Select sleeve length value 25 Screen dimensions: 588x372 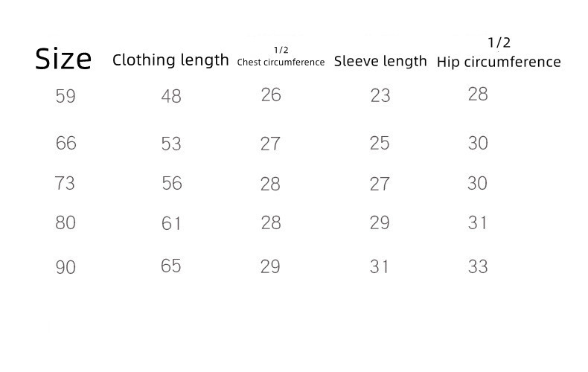(x=380, y=143)
